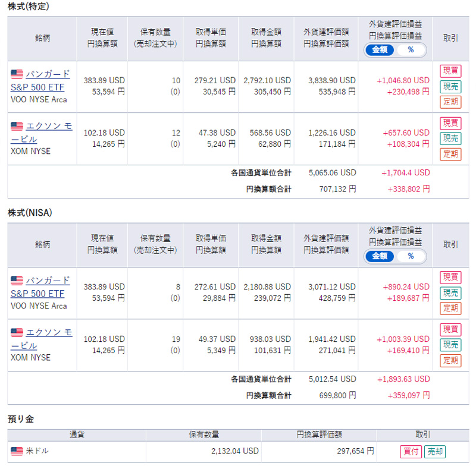Open エクソン モービル link in NISA section
Screen dimensions: 476x469
click(x=41, y=339)
